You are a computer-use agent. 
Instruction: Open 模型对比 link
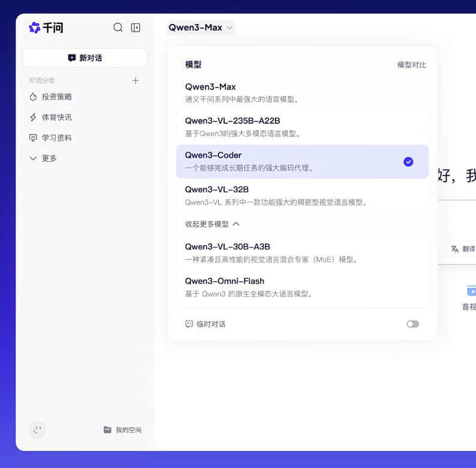(412, 65)
